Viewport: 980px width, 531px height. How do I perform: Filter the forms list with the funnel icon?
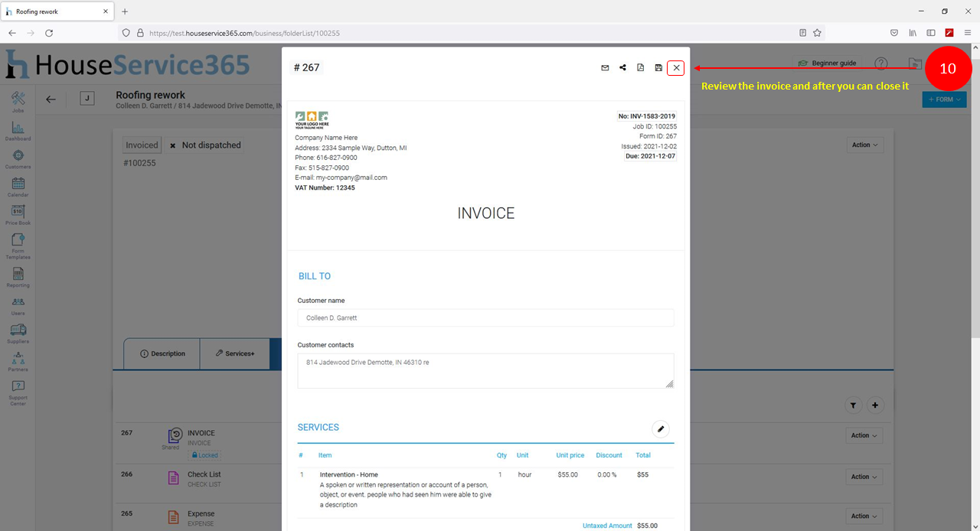click(854, 406)
